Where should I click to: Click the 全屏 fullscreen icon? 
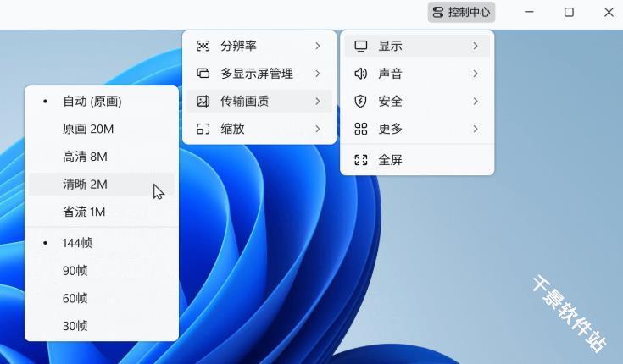click(361, 160)
